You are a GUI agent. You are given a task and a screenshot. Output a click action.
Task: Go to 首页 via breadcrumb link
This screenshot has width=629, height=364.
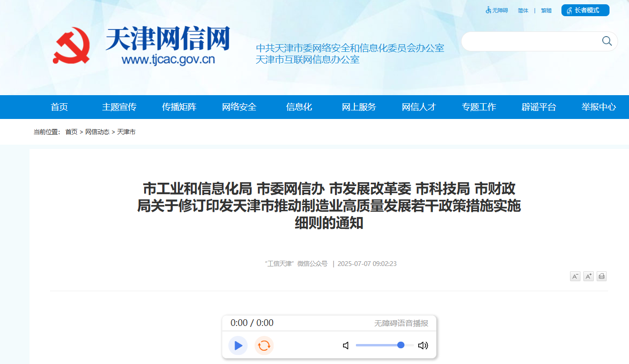71,132
